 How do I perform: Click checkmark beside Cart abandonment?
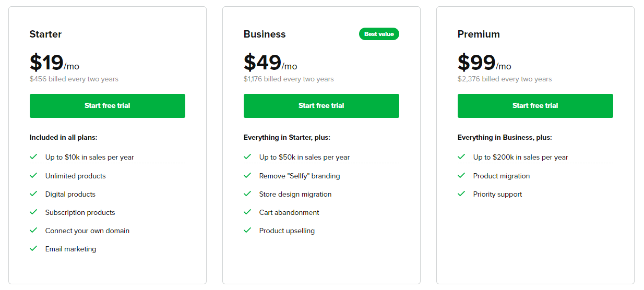[x=247, y=212]
